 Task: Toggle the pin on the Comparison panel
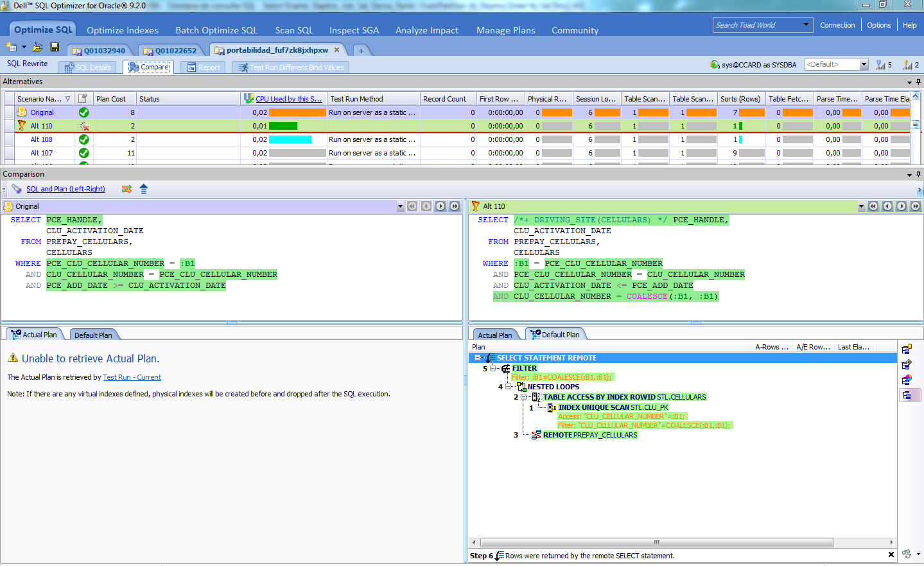[918, 174]
